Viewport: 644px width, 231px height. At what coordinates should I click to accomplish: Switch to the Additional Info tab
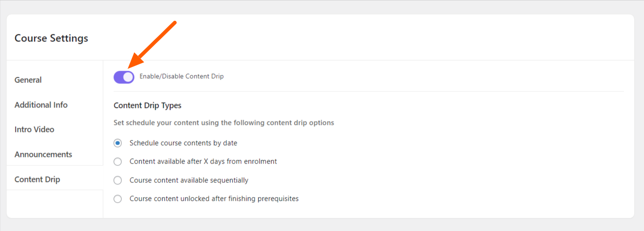tap(41, 105)
